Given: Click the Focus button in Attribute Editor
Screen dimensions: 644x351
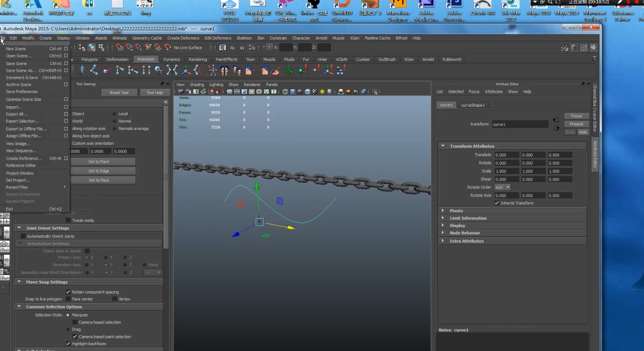Looking at the screenshot, I should click(576, 116).
